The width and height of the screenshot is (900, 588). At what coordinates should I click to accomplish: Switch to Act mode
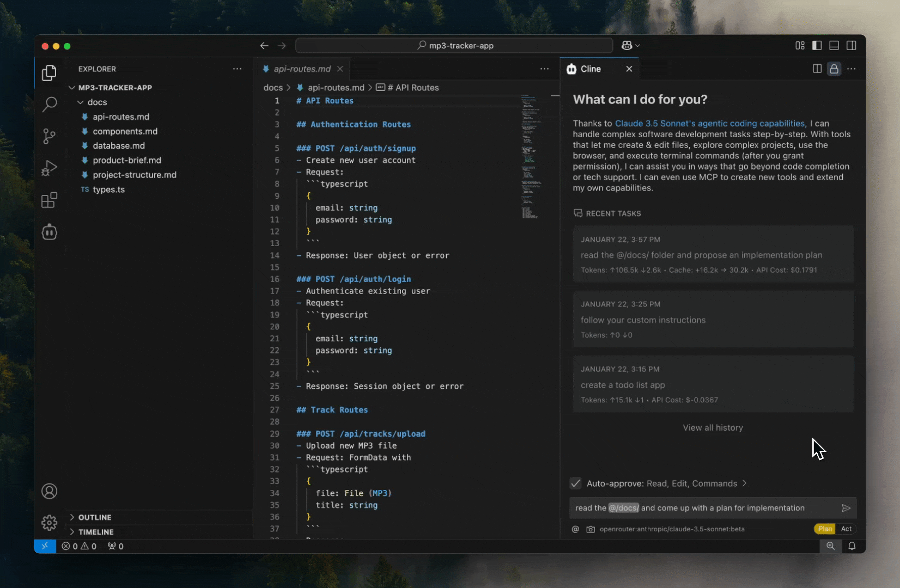pyautogui.click(x=846, y=529)
